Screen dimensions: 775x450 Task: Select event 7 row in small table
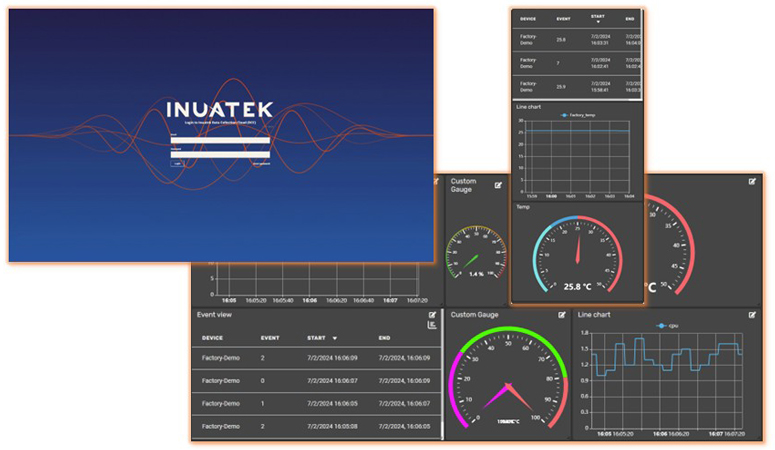click(x=576, y=63)
